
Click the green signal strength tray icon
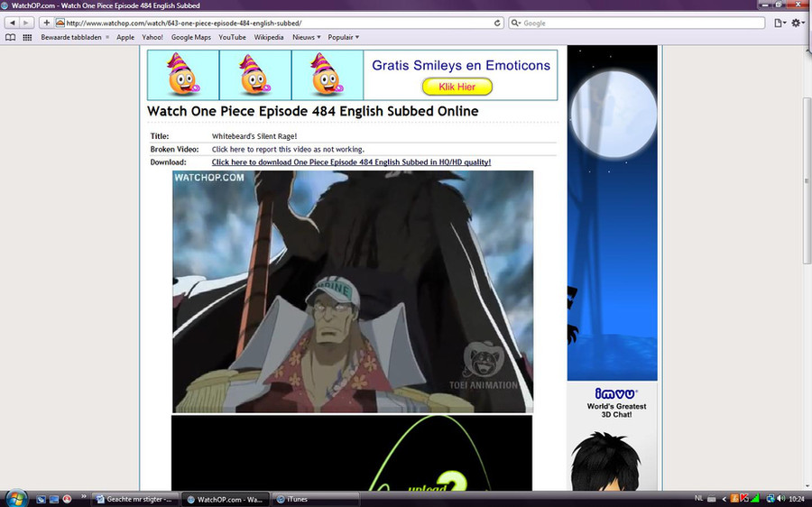pyautogui.click(x=755, y=499)
